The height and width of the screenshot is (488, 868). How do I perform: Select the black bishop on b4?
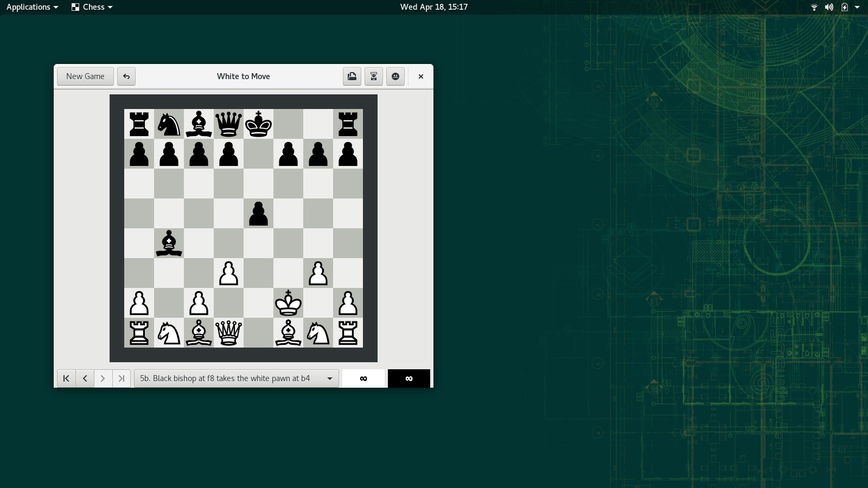169,243
